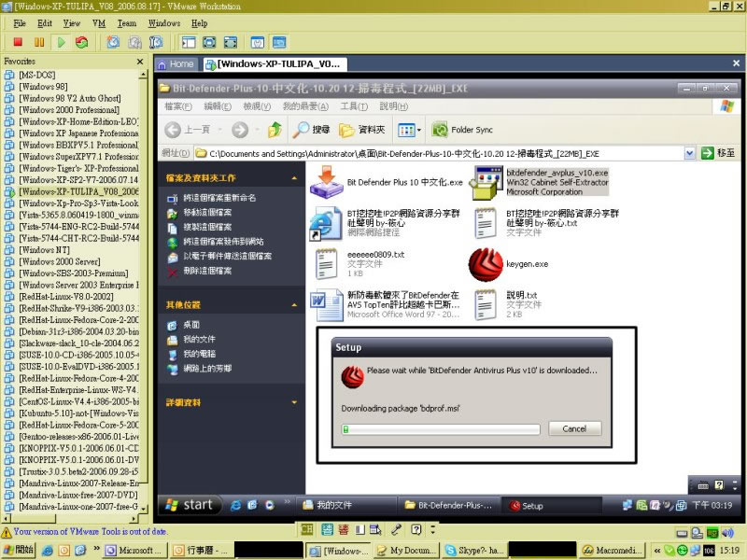Cancel the BitDefender Setup download
Screen dimensions: 747x560
[574, 428]
